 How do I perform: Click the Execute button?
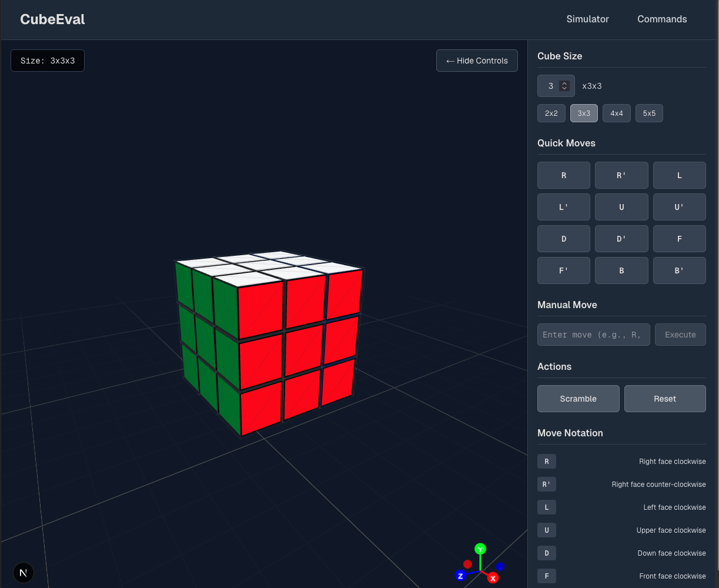tap(680, 335)
